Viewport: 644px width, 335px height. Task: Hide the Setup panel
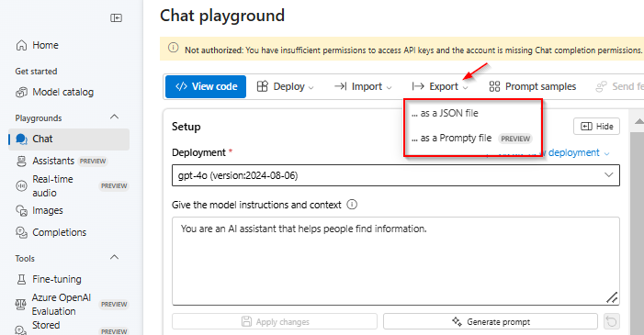coord(596,127)
